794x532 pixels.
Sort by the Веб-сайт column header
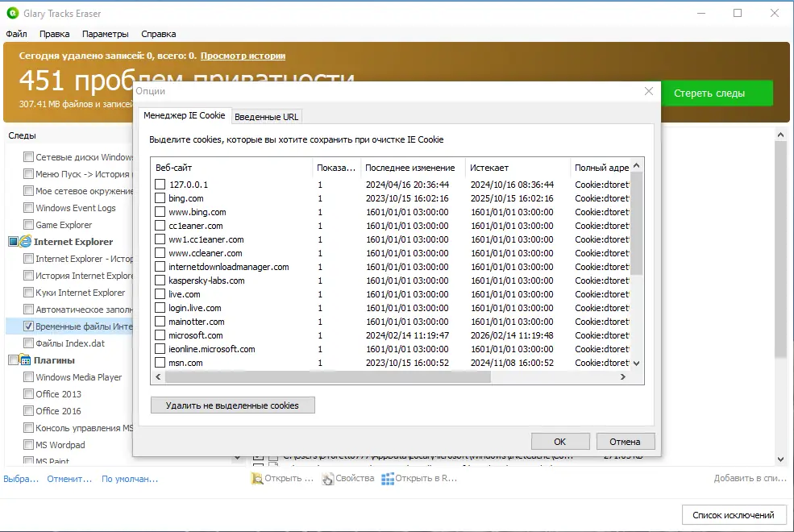click(x=232, y=168)
